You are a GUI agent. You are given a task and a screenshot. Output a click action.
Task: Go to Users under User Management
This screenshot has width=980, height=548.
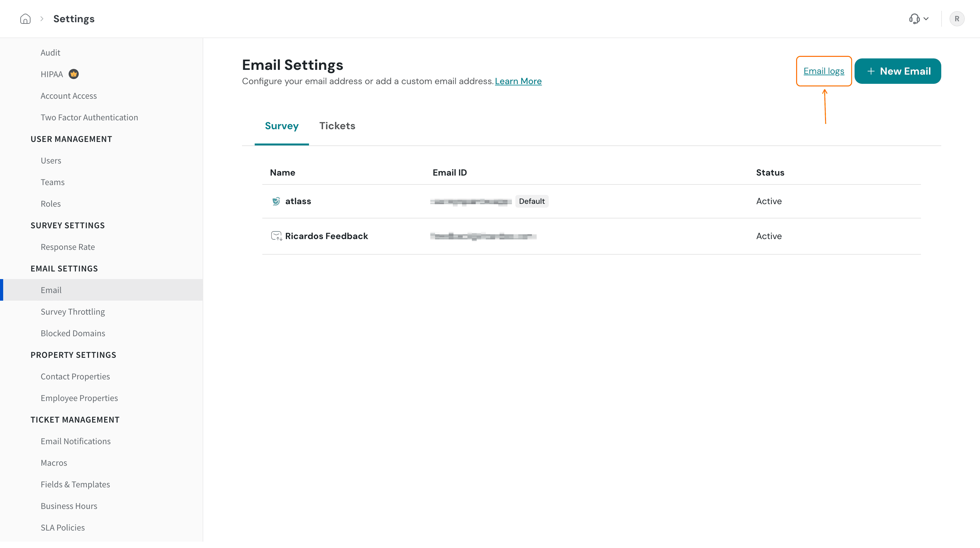[x=50, y=160]
